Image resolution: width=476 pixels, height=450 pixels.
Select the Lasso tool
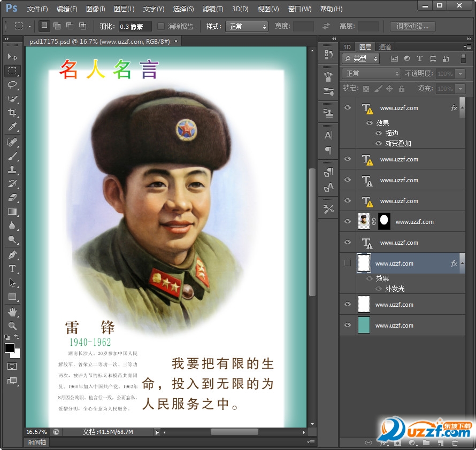pos(12,85)
